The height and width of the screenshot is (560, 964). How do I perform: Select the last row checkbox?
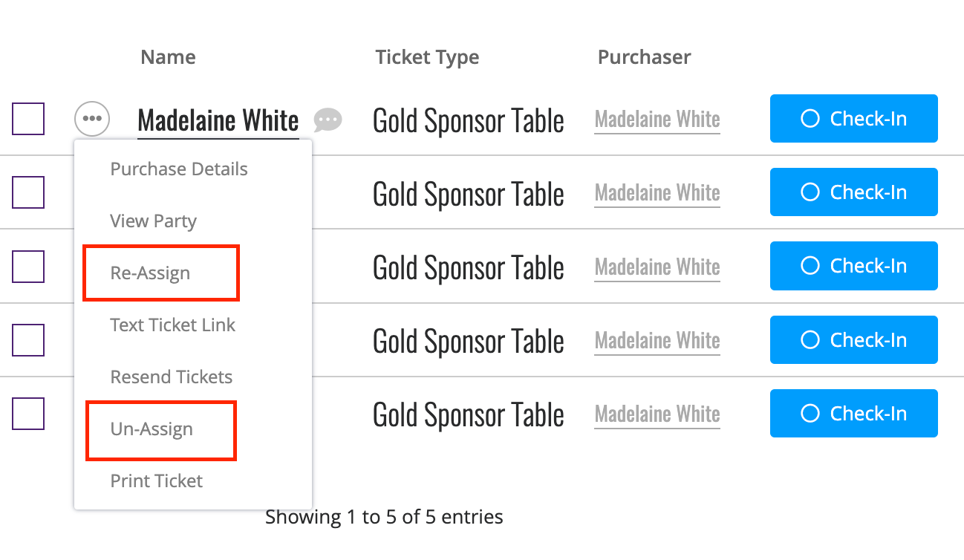[28, 414]
